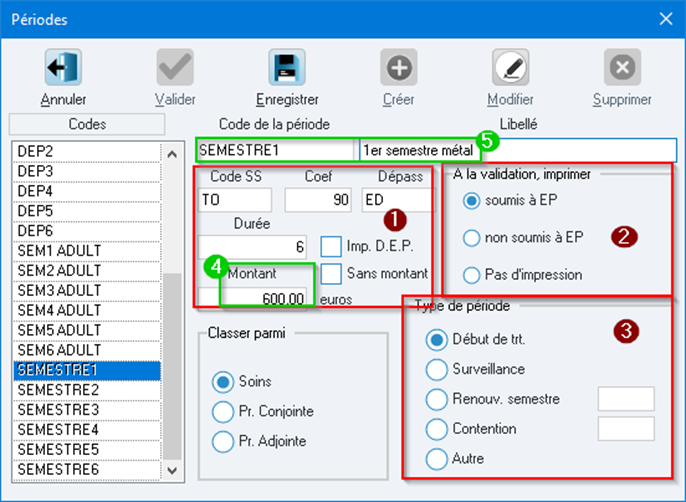Click the Libellé field '1er semestre métal'
This screenshot has width=686, height=502.
pos(518,151)
